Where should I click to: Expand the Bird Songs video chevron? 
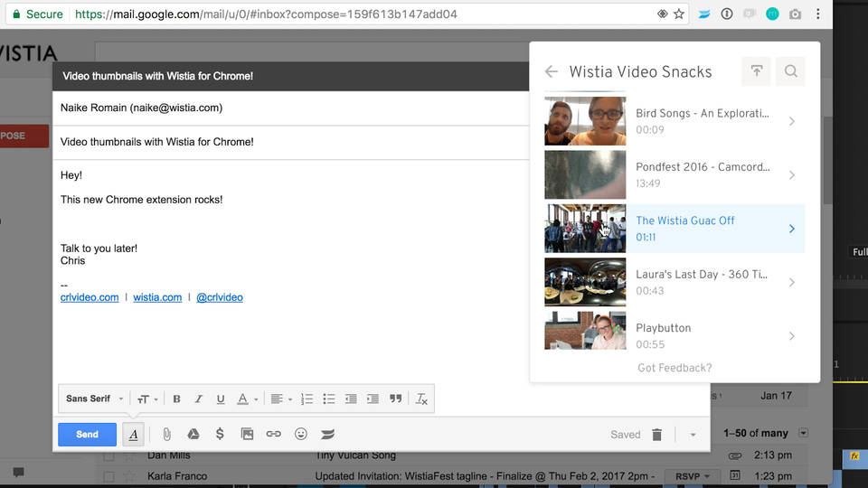tap(792, 121)
